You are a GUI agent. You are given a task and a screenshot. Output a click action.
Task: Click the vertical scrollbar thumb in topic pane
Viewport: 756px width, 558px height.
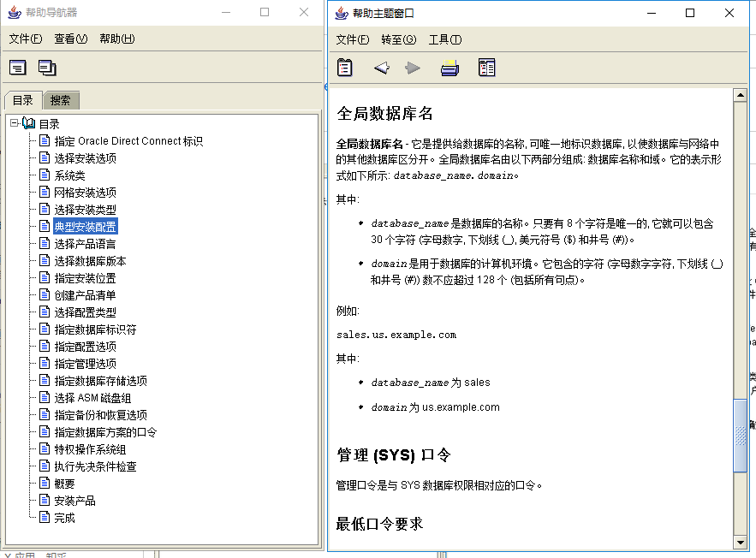(x=740, y=436)
